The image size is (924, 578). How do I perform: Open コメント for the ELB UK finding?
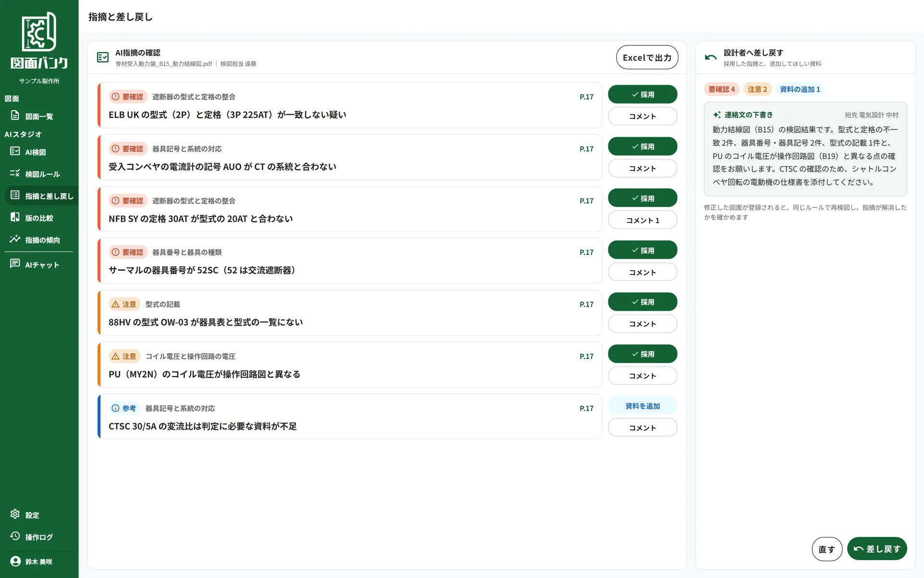(x=642, y=116)
